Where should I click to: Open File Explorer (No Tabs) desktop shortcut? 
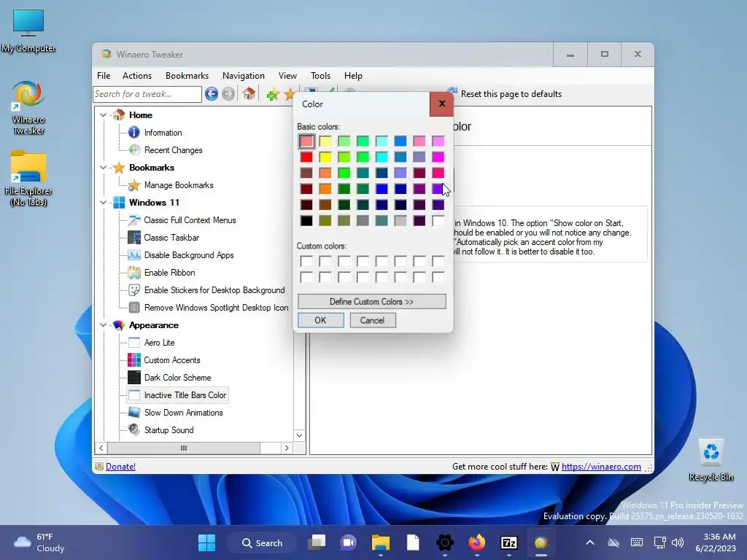pyautogui.click(x=28, y=179)
